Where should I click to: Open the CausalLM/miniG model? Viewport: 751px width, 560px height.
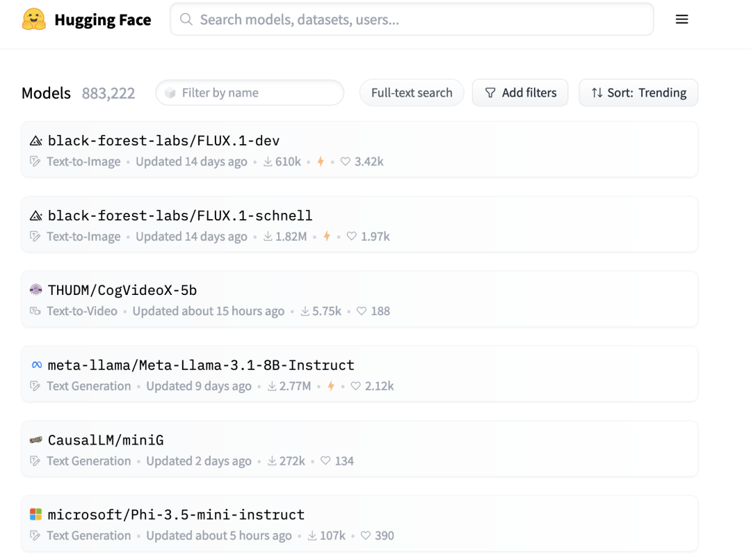106,440
